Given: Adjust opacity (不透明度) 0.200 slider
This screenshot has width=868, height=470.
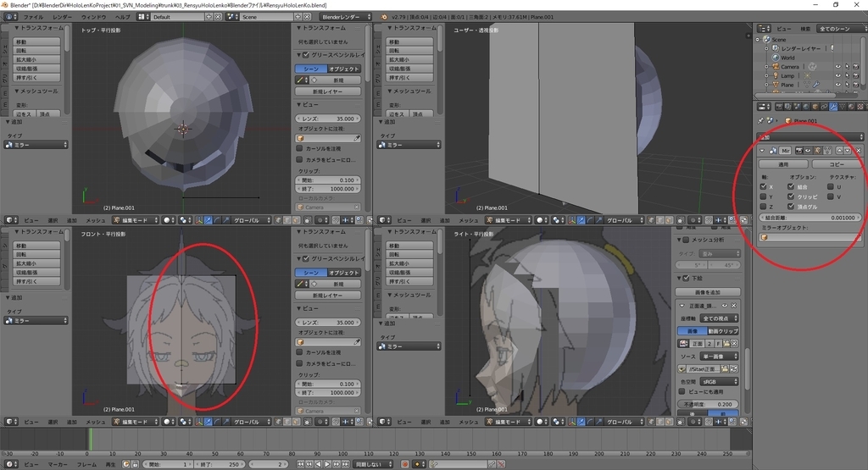Looking at the screenshot, I should point(708,404).
